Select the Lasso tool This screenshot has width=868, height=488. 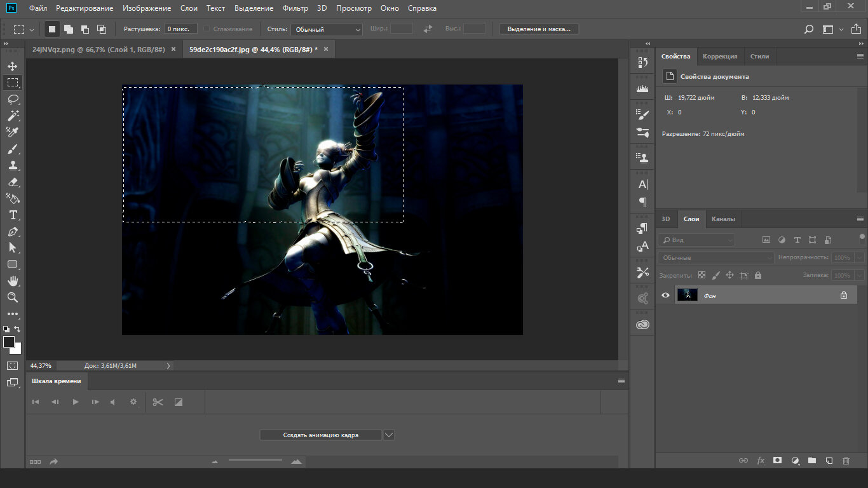click(13, 99)
